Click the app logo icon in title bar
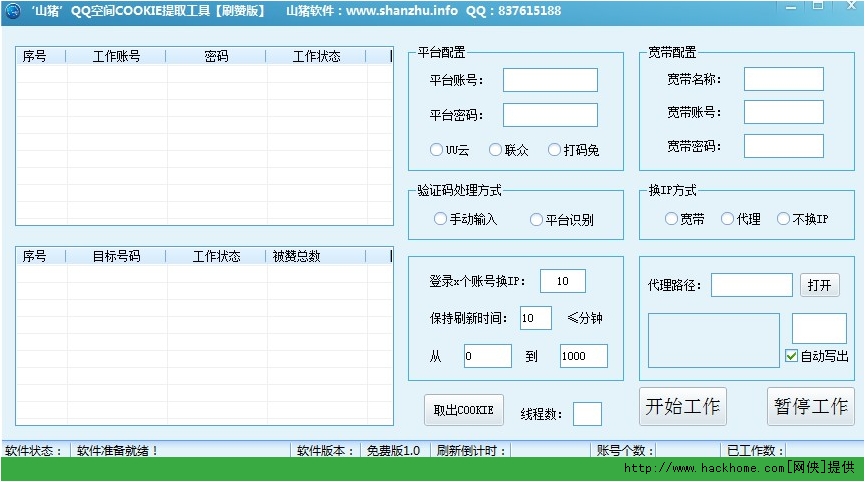Image resolution: width=865 pixels, height=482 pixels. [13, 11]
